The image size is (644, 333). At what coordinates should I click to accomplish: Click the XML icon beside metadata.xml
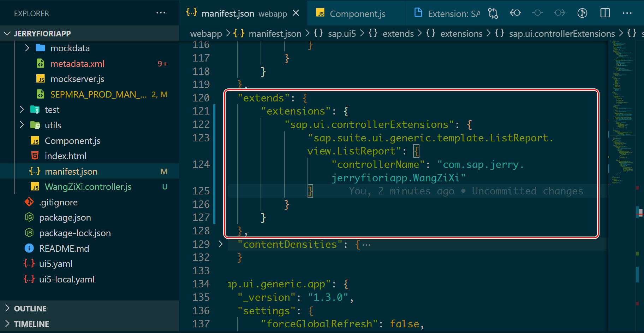coord(41,63)
